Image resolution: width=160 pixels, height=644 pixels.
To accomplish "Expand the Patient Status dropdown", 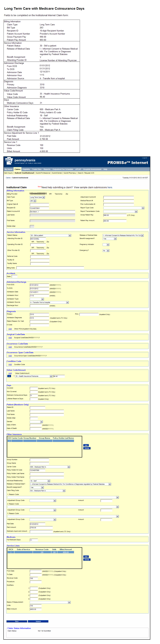I will point(70,235).
